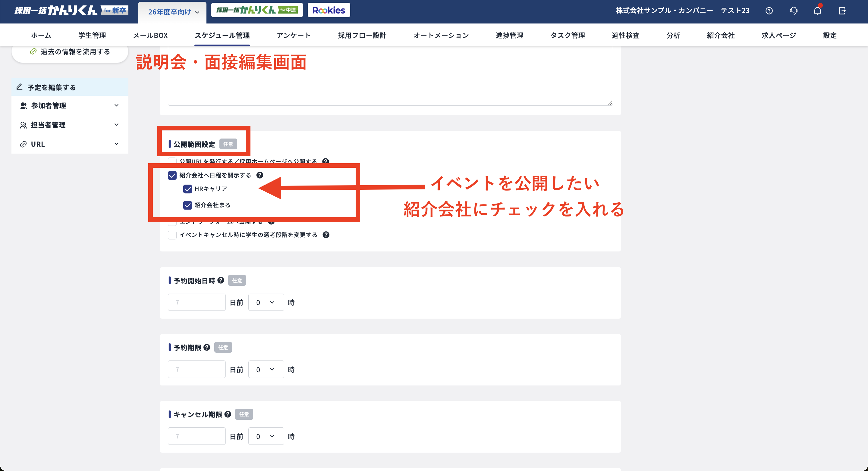Click the 予約期限 days input field
868x471 pixels.
[197, 369]
